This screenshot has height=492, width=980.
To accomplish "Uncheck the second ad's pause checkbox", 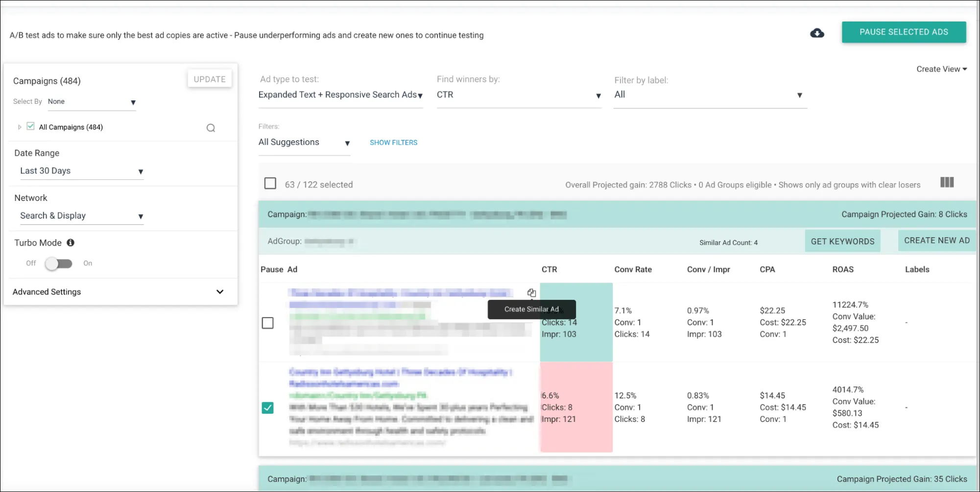I will click(267, 408).
